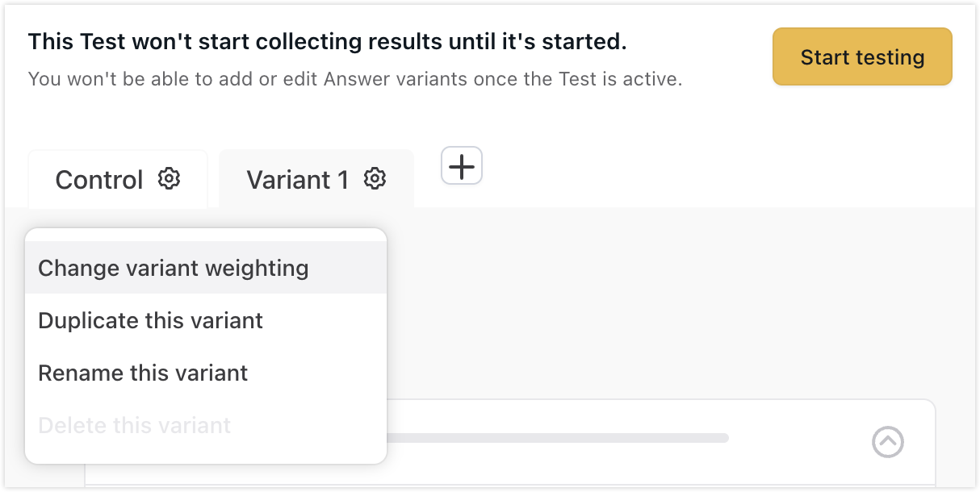Collapse the card using circled chevron-up icon
Viewport: 980px width, 492px height.
tap(888, 441)
